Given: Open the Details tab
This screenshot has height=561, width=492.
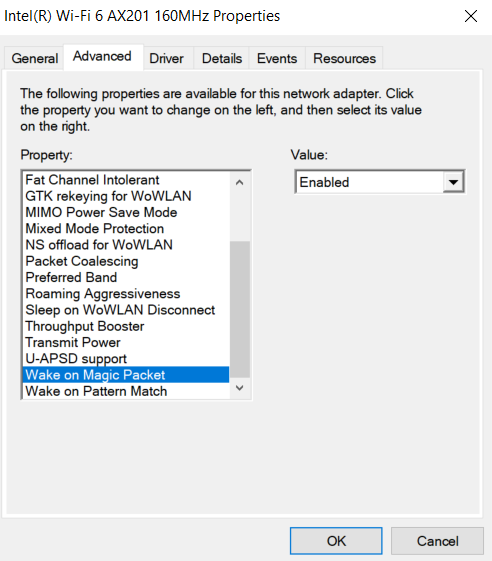Looking at the screenshot, I should (x=222, y=58).
